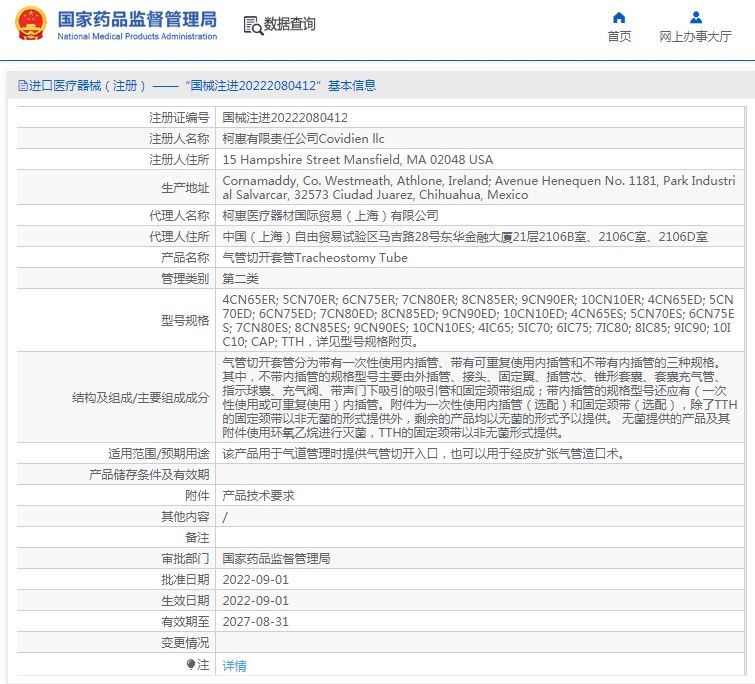755x684 pixels.
Task: Select registration number 国械注进20222080412 in table
Action: click(x=285, y=118)
